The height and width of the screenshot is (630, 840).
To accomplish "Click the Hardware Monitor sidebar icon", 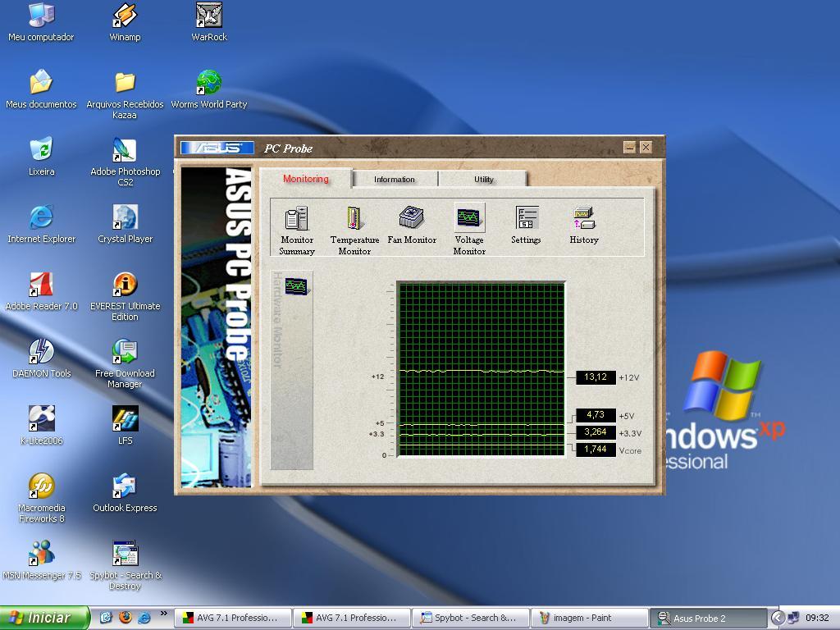I will point(296,286).
